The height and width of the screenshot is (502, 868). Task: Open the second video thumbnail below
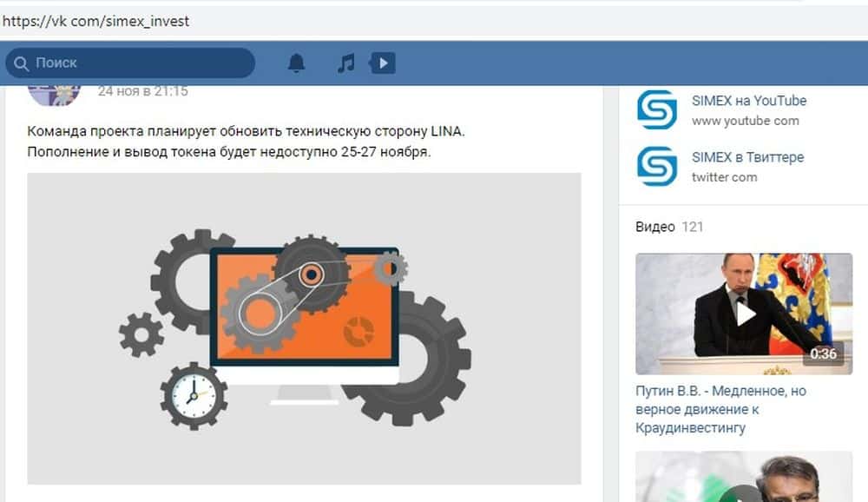point(744,477)
